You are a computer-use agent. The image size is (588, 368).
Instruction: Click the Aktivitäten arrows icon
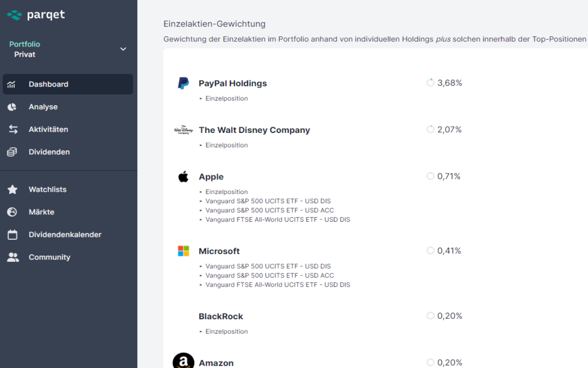tap(11, 129)
